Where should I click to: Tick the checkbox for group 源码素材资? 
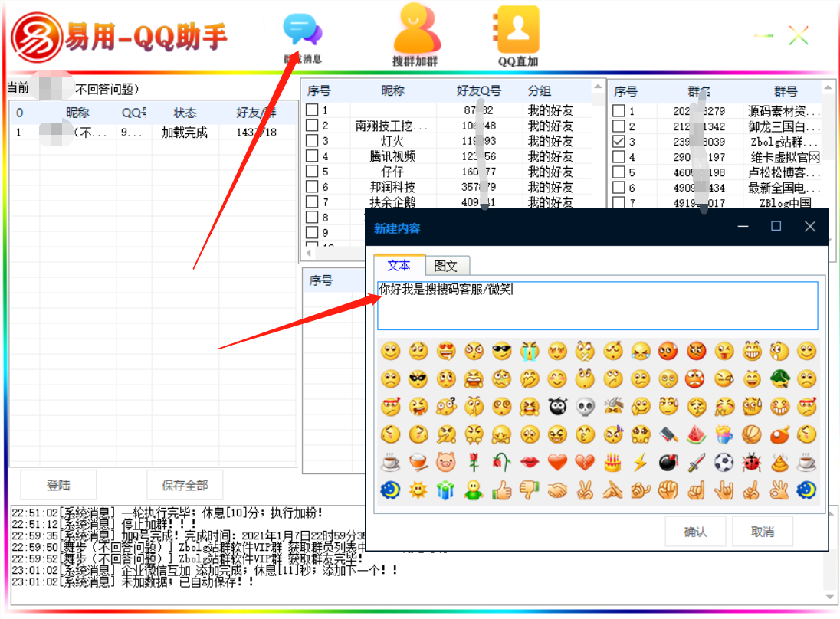619,111
